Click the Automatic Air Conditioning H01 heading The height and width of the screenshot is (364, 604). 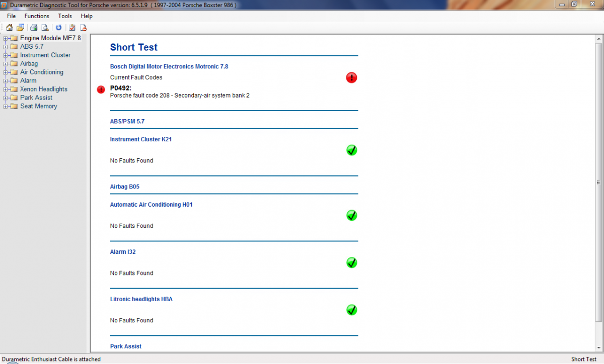pyautogui.click(x=151, y=205)
